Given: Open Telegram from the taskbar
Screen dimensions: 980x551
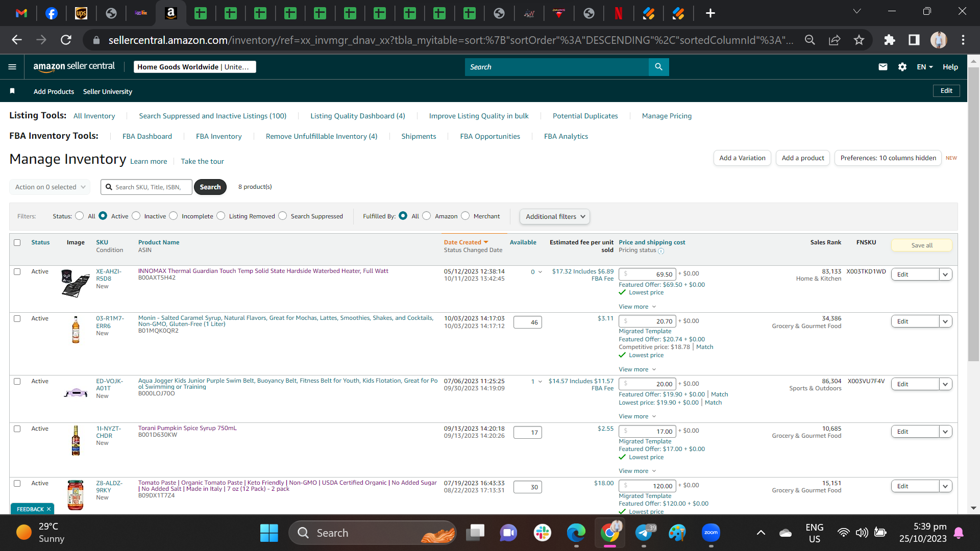Looking at the screenshot, I should click(x=644, y=533).
